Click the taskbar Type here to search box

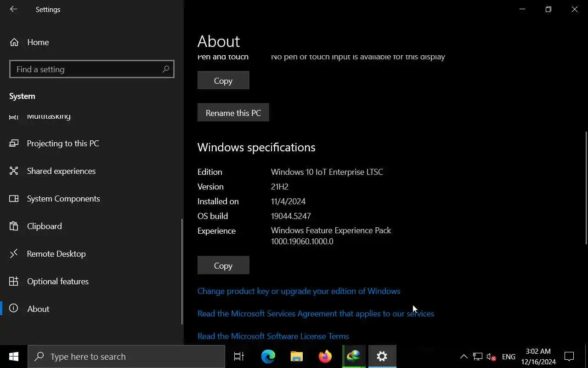[x=126, y=356]
